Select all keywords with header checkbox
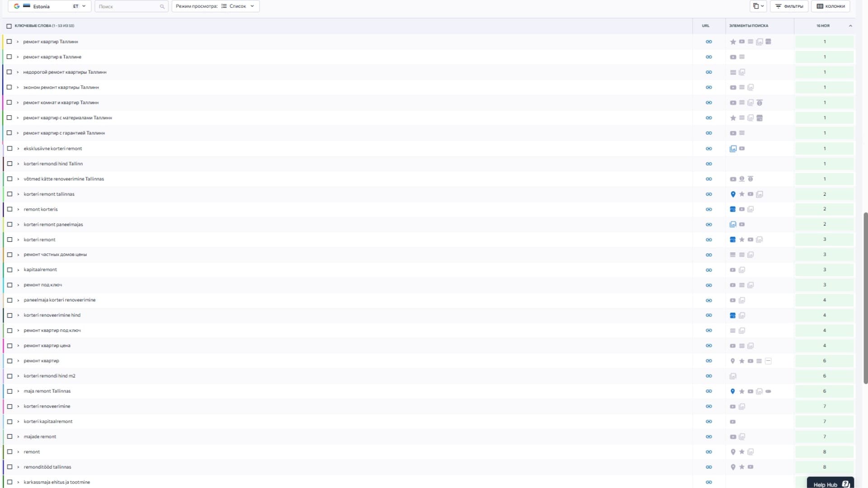Viewport: 868px width, 488px height. 9,26
